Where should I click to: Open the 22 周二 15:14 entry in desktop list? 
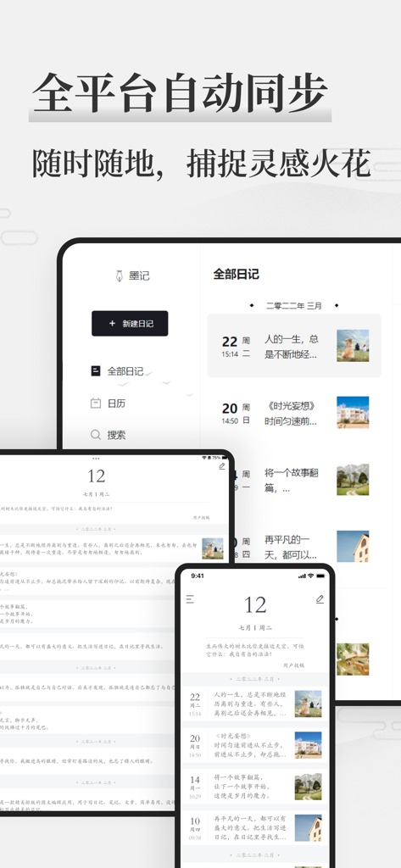(294, 346)
